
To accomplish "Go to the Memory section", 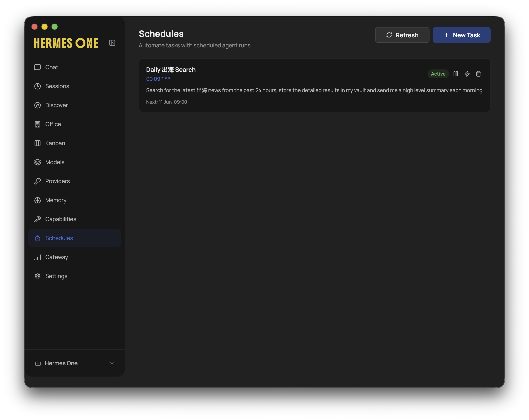I will (75, 200).
